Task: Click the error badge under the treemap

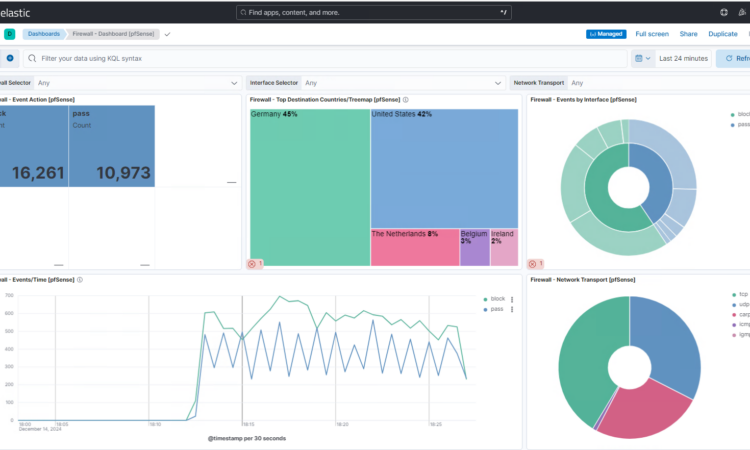Action: coord(255,263)
